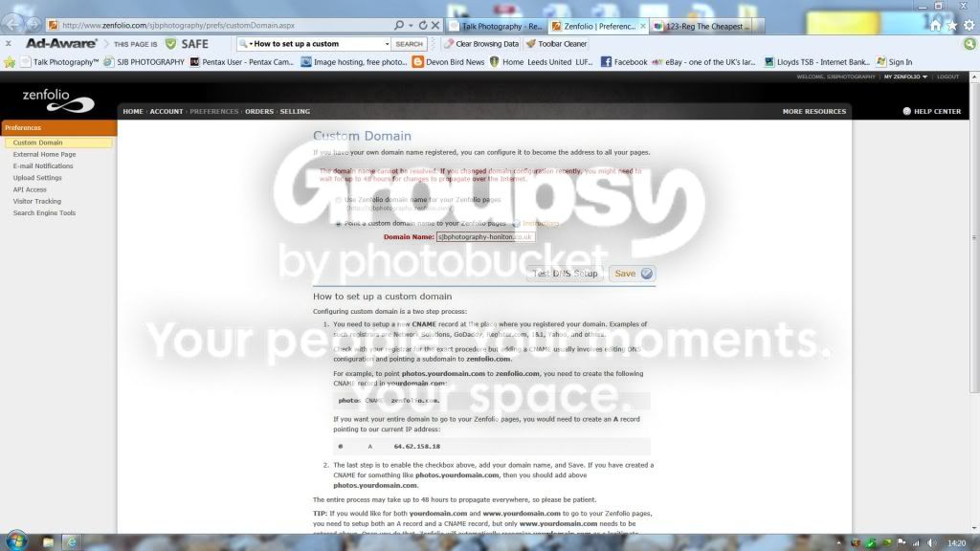Close the Ad-Aware toolbar
The height and width of the screenshot is (551, 980).
click(x=8, y=44)
